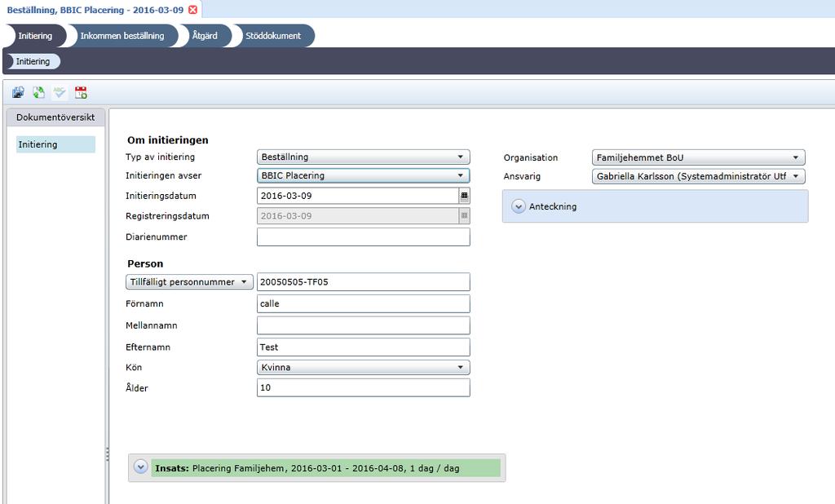Screen dimensions: 835x504
Task: Click the green refresh document icon
Action: pyautogui.click(x=38, y=93)
